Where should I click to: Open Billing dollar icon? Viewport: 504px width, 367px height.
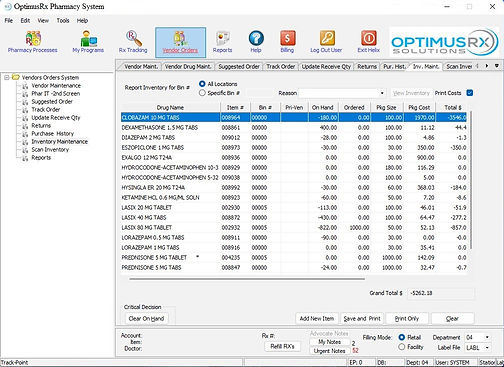pyautogui.click(x=287, y=38)
